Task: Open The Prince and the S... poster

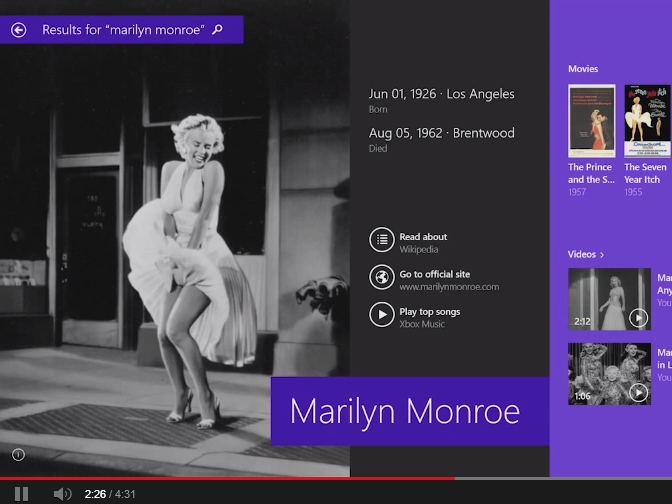Action: [591, 121]
